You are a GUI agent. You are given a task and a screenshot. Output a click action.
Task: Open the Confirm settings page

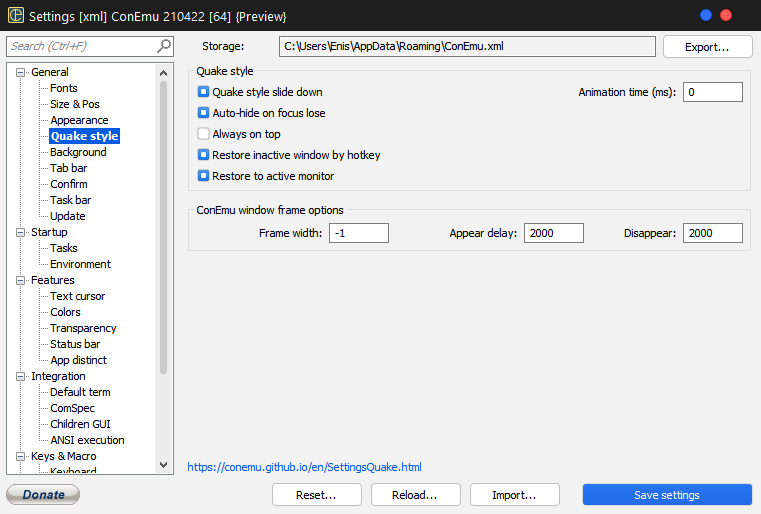[68, 184]
